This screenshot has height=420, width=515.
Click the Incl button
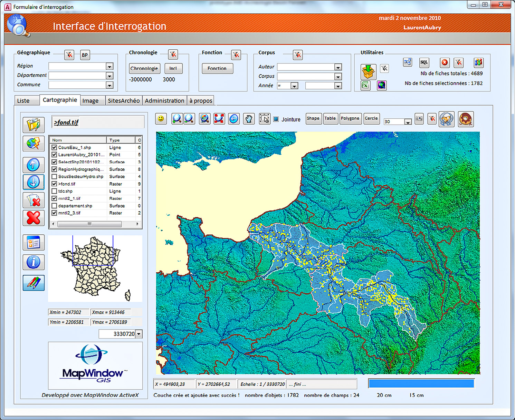tap(173, 68)
